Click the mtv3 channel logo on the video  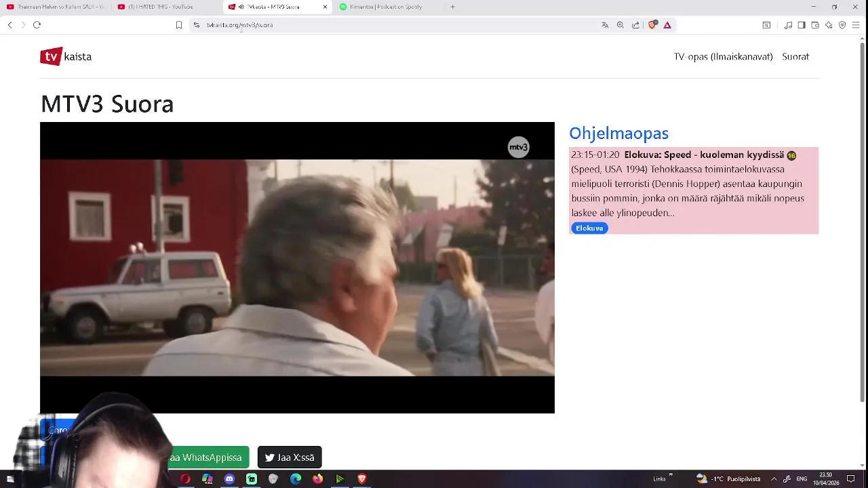coord(519,147)
